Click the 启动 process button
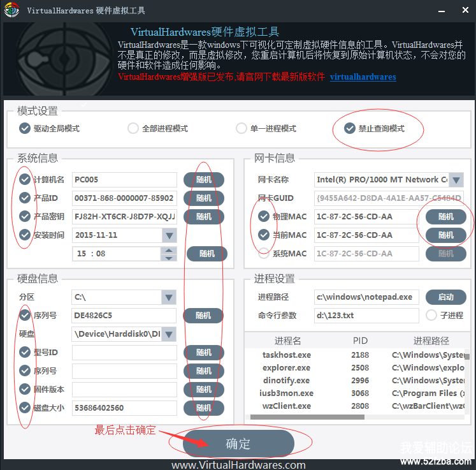Screen dimensions: 476x470 coord(445,297)
